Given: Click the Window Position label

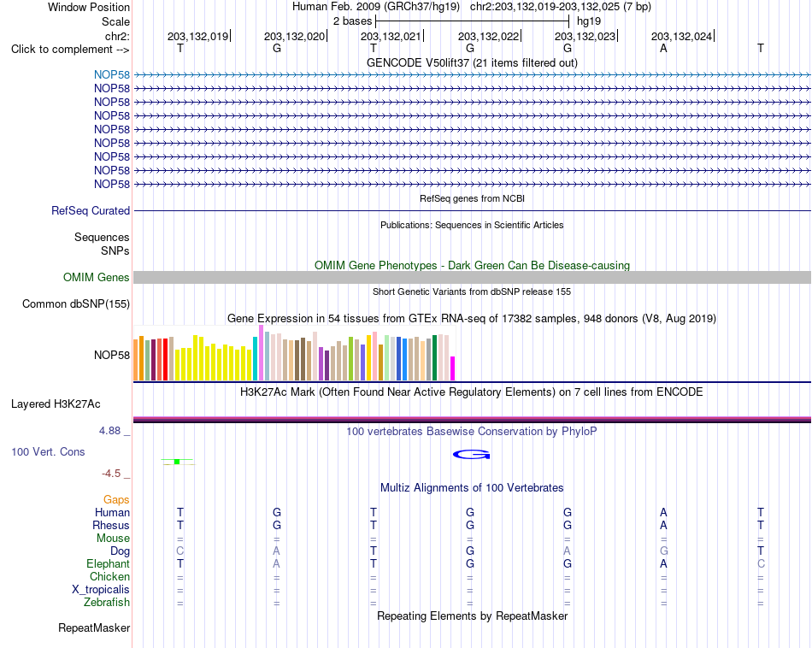Looking at the screenshot, I should (x=89, y=7).
